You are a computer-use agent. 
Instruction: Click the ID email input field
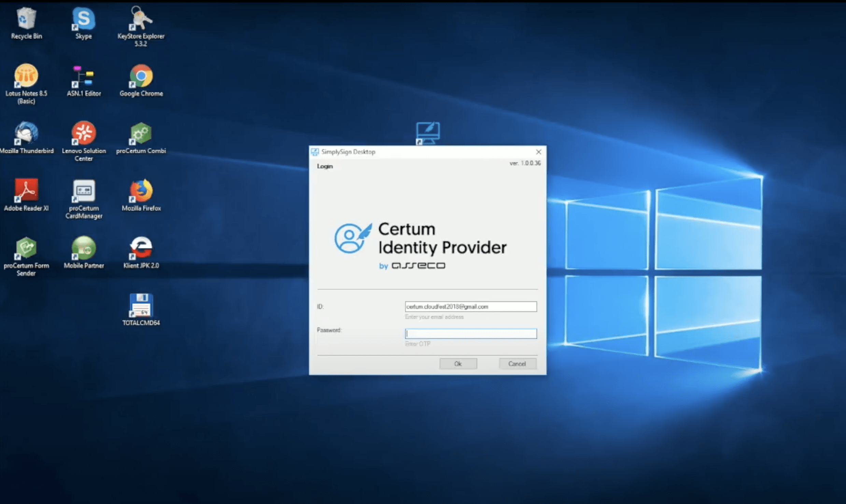point(470,307)
